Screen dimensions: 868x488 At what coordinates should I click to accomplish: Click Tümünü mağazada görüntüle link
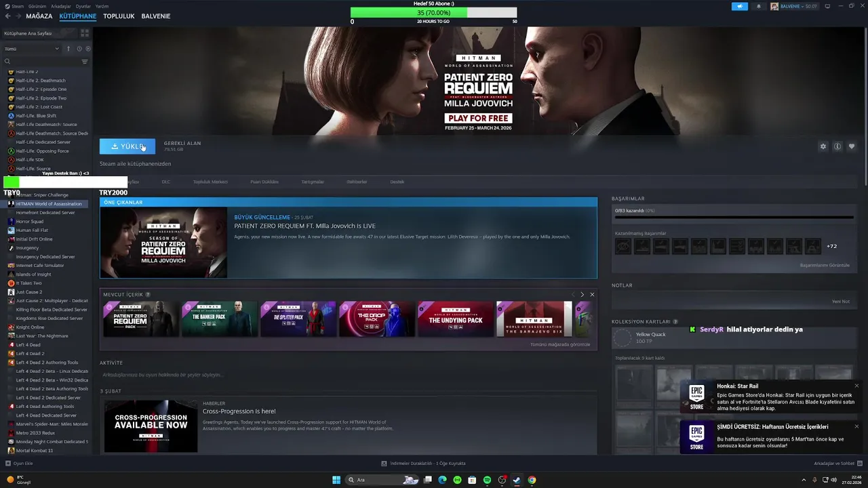[x=560, y=344]
